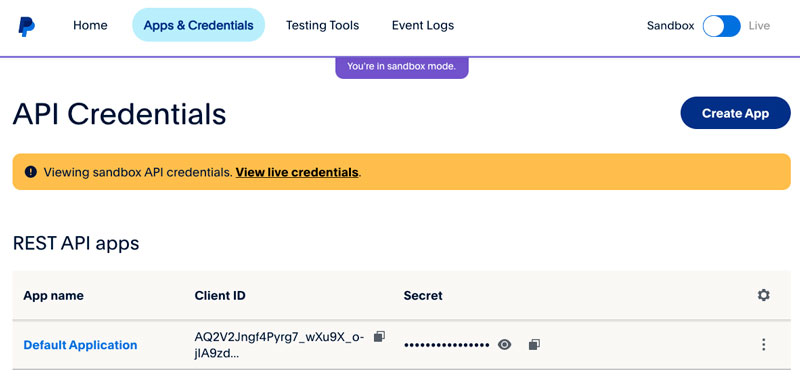Screen dimensions: 800x376
Task: Open the table settings gear icon
Action: point(763,295)
